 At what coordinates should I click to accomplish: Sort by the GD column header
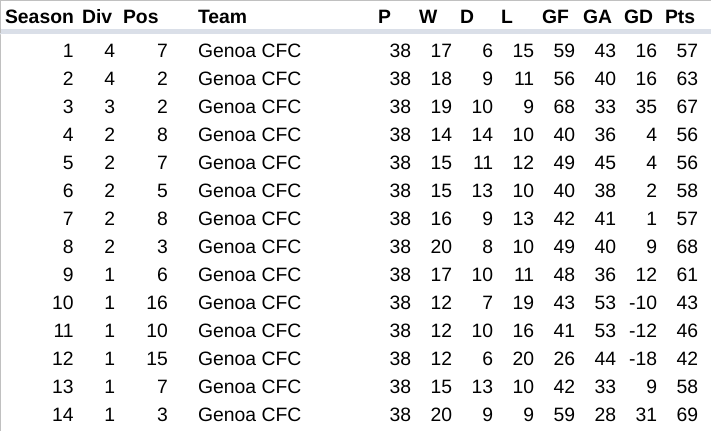(x=638, y=17)
